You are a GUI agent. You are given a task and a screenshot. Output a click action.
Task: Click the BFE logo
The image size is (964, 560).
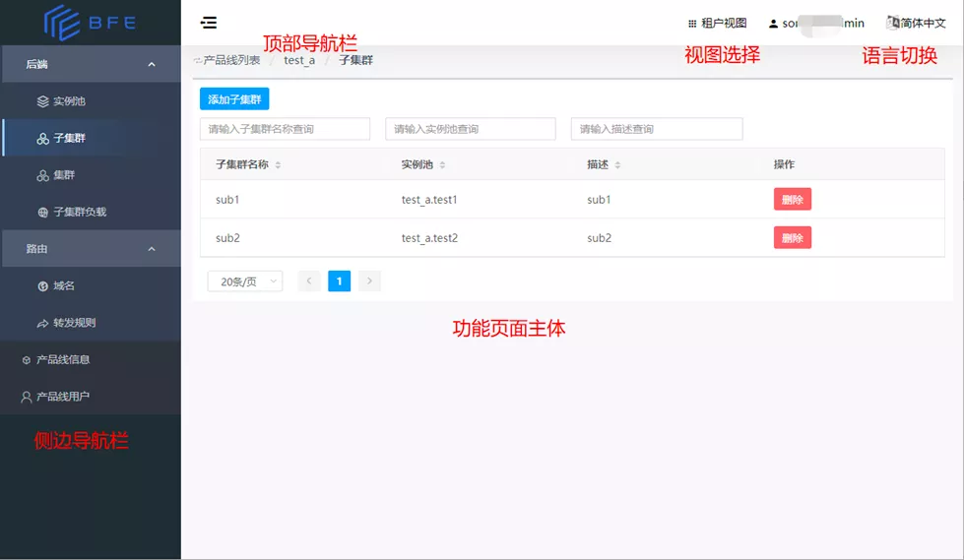pyautogui.click(x=90, y=23)
